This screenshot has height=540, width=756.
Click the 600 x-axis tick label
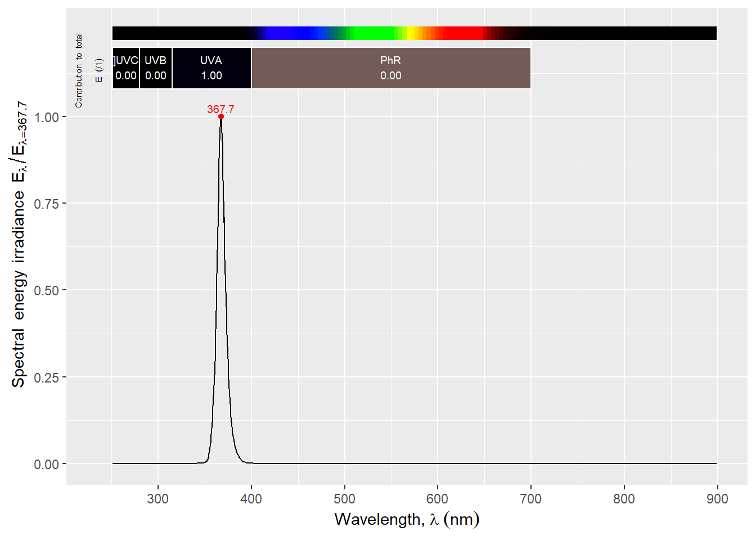click(x=437, y=499)
